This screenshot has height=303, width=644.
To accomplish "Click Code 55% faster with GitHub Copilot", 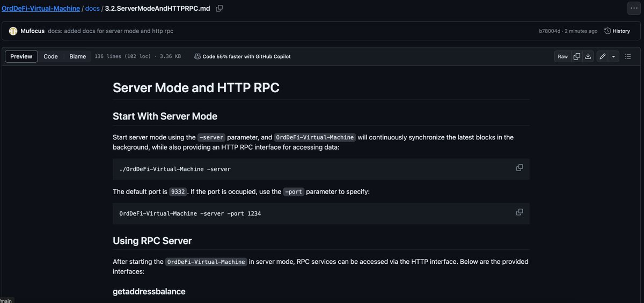I will point(243,56).
